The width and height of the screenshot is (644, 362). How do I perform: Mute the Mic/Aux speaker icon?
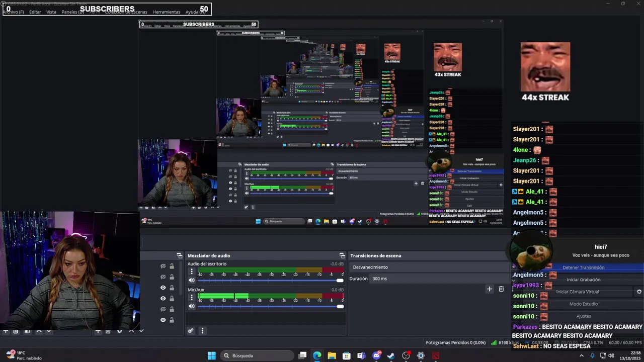[192, 306]
